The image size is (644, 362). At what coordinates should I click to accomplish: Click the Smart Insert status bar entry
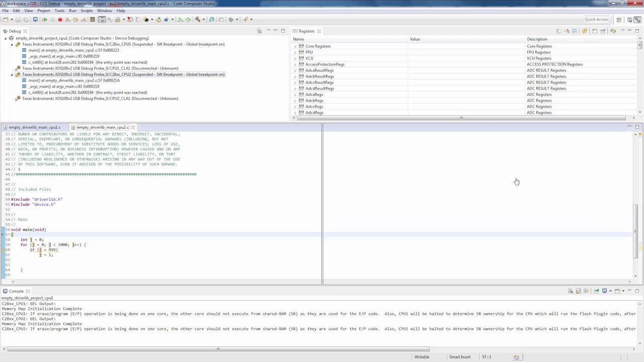tap(460, 357)
